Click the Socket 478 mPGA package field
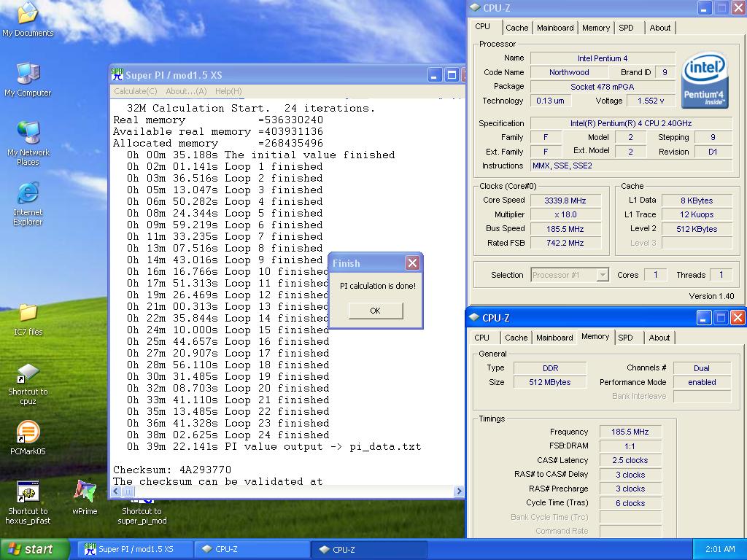This screenshot has height=560, width=747. point(603,87)
